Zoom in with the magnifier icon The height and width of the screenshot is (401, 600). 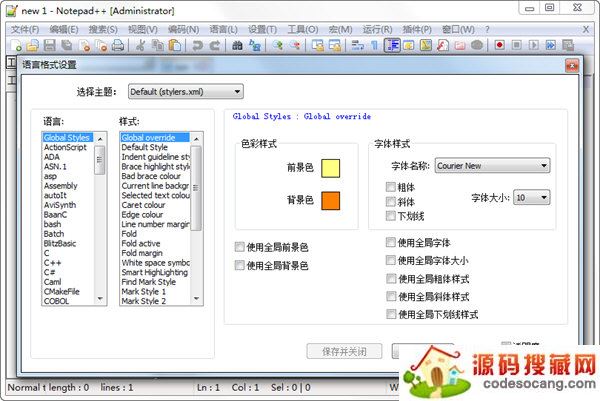(277, 46)
